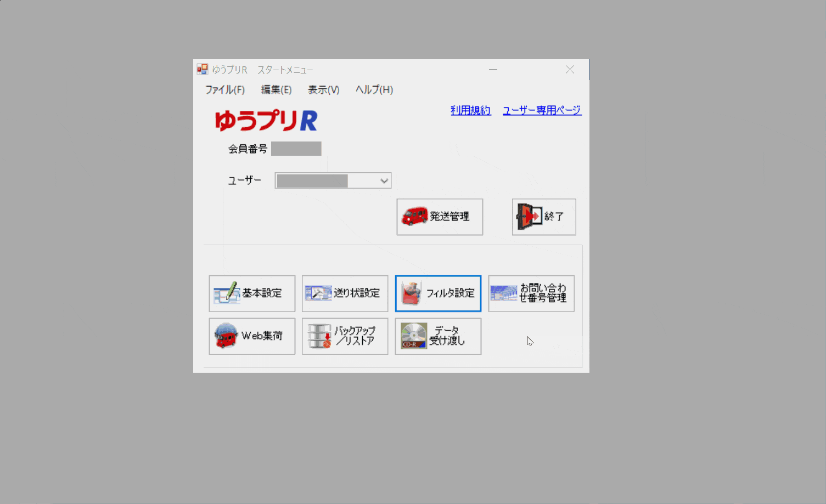Viewport: 826px width, 504px height.
Task: Open the ファイル(F) menu
Action: coord(225,90)
